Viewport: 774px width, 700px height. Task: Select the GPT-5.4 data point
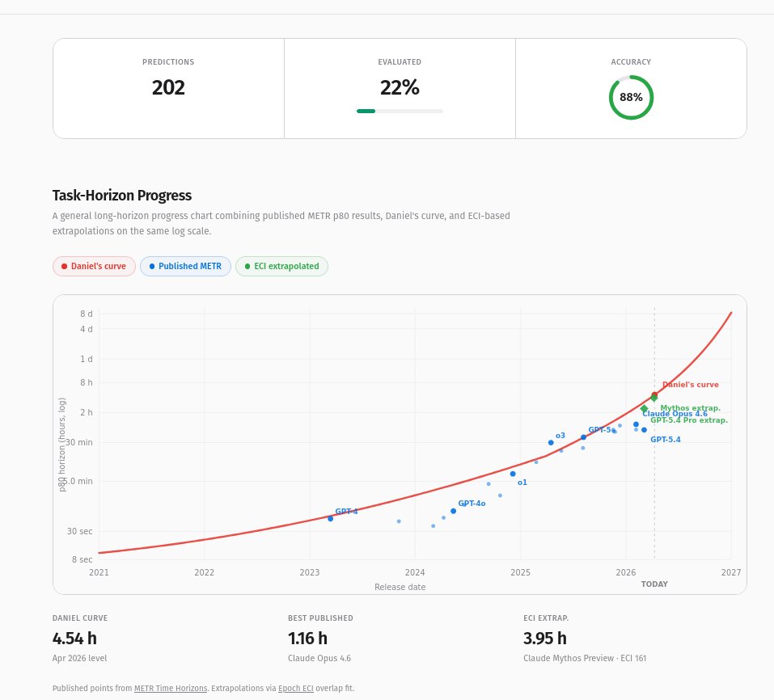644,430
